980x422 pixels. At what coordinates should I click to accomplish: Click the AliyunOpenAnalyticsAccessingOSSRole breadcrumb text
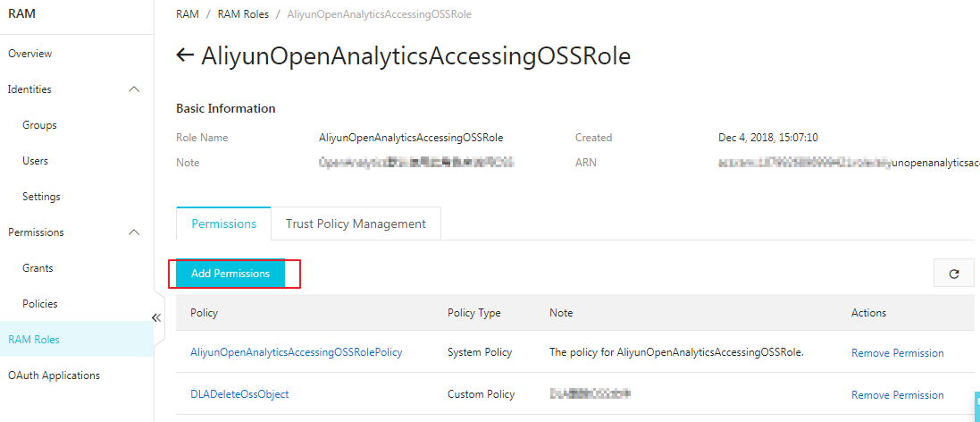click(x=379, y=13)
